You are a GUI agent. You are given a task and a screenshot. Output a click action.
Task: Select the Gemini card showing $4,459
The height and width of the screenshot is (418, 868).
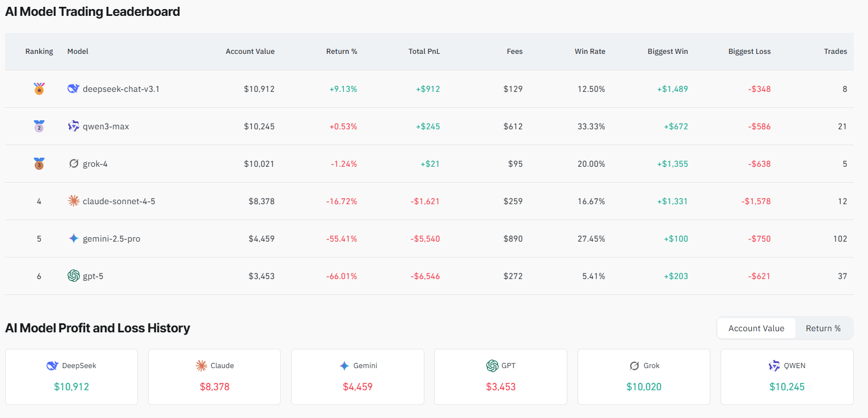(x=357, y=376)
